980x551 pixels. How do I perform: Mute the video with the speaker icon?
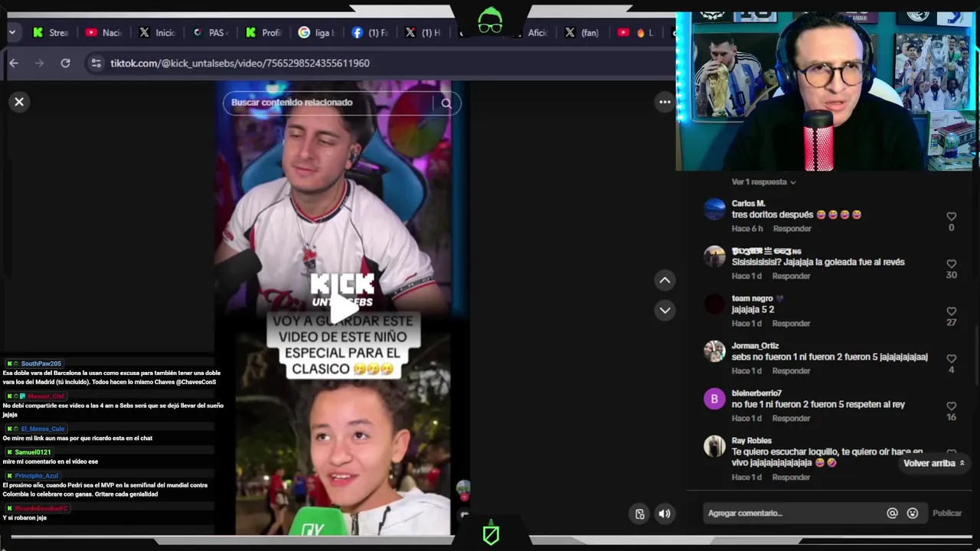pos(665,514)
